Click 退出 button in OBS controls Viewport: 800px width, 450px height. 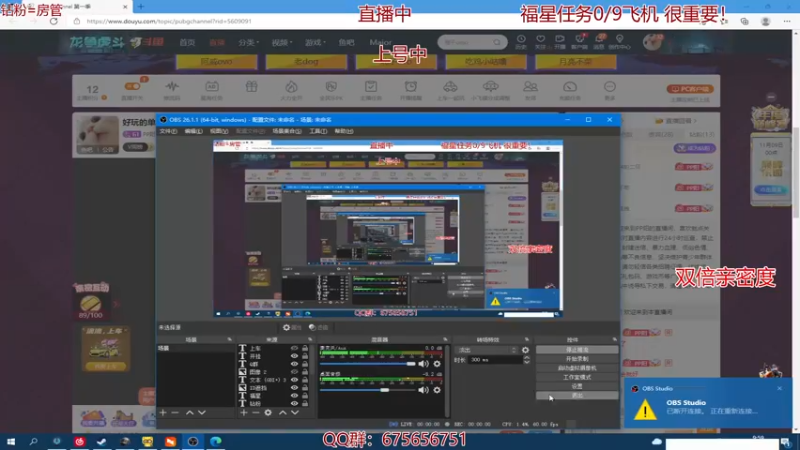(x=577, y=396)
